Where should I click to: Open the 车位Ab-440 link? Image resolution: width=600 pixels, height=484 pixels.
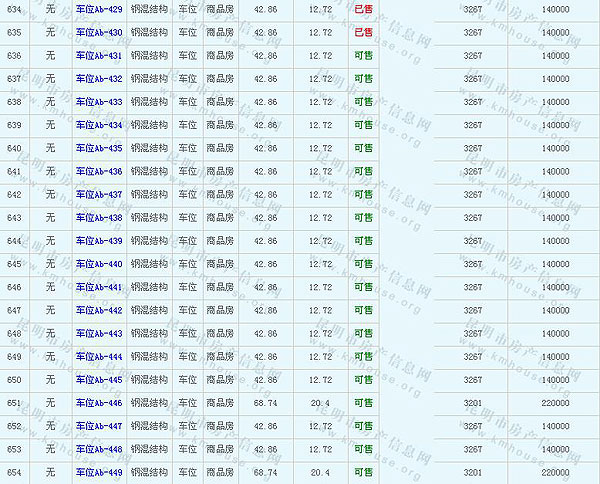[99, 264]
